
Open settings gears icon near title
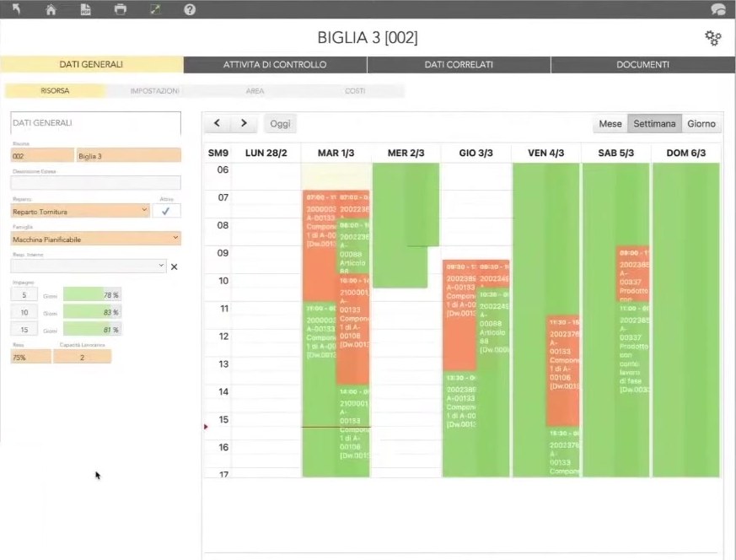coord(713,38)
